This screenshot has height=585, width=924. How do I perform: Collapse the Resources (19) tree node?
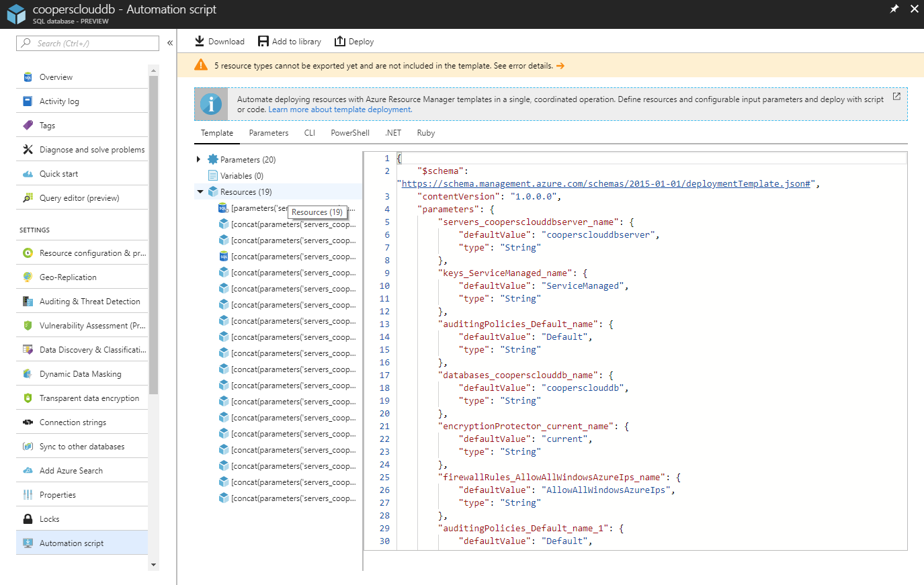click(200, 192)
